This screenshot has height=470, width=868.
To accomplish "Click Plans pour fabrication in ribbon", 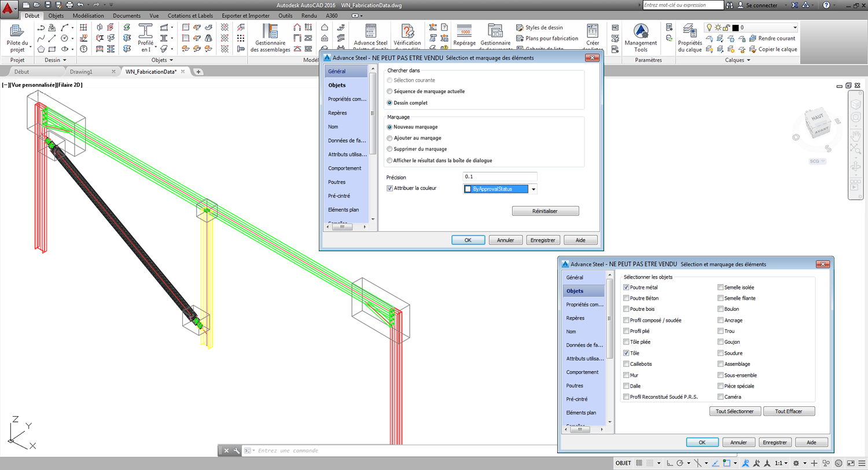I will tap(547, 38).
